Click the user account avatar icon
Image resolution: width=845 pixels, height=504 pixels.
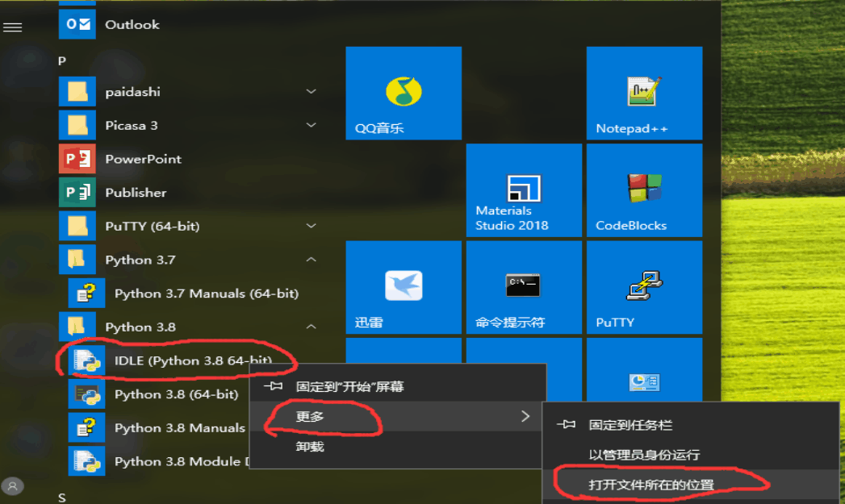click(12, 486)
